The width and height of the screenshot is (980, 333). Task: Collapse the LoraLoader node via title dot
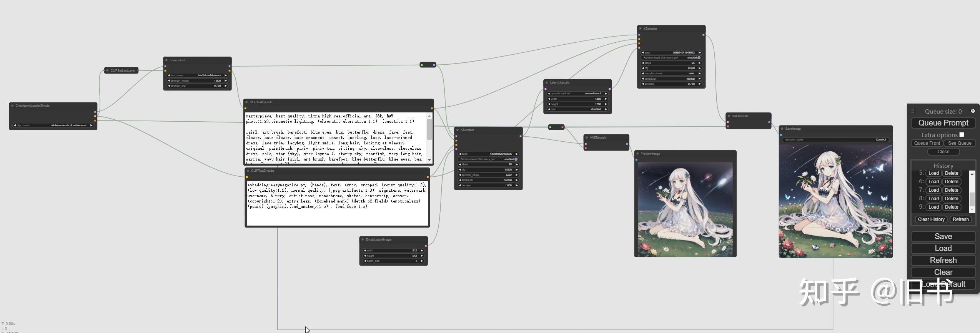(x=166, y=60)
